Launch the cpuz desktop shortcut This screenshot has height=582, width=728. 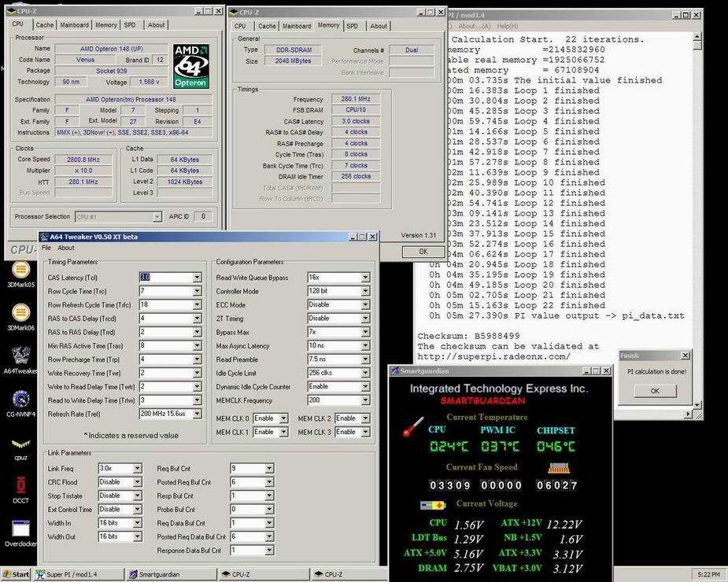tap(20, 449)
